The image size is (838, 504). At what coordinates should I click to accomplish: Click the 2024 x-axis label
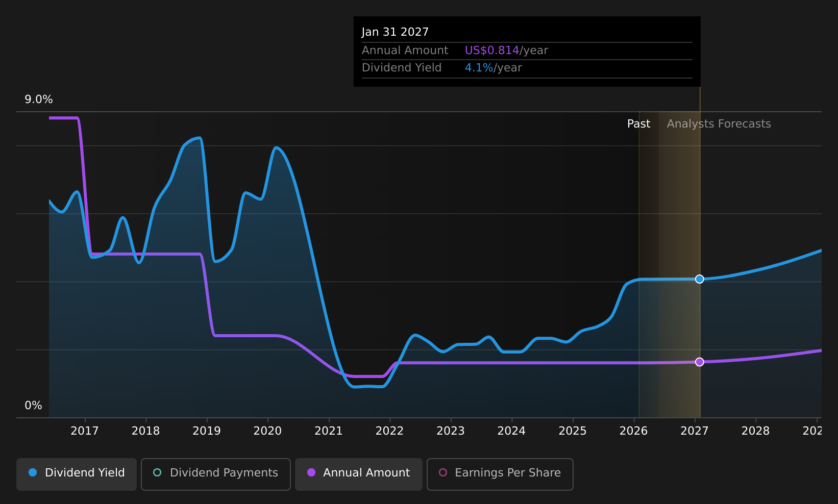(512, 431)
